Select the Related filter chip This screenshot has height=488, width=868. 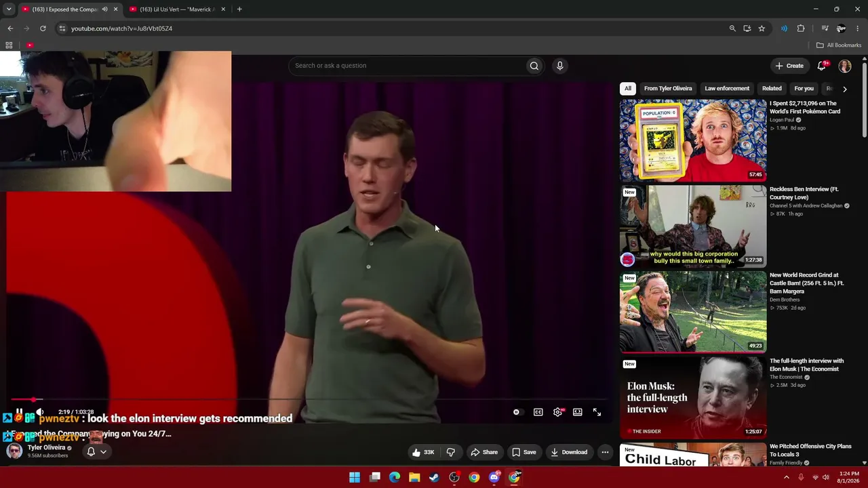click(772, 89)
